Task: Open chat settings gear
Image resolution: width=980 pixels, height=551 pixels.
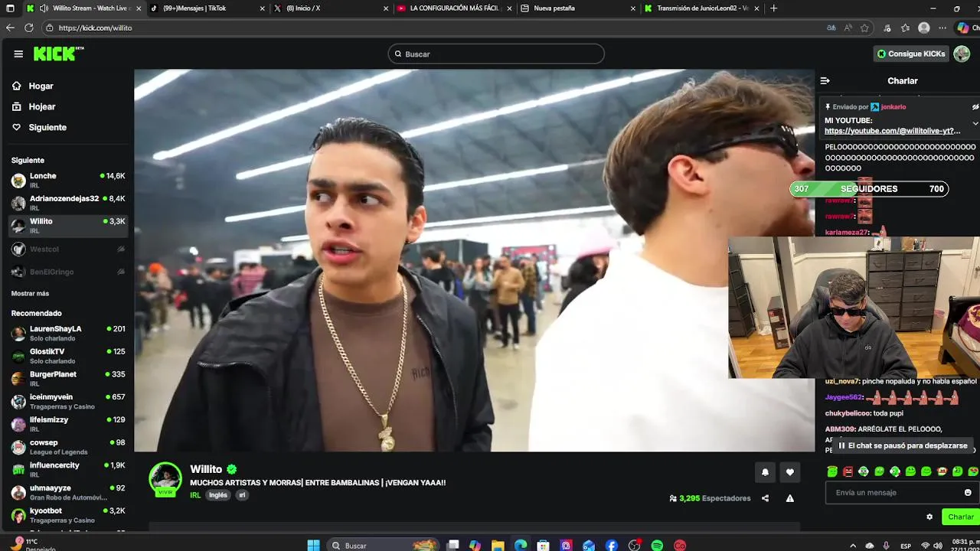Action: click(929, 517)
